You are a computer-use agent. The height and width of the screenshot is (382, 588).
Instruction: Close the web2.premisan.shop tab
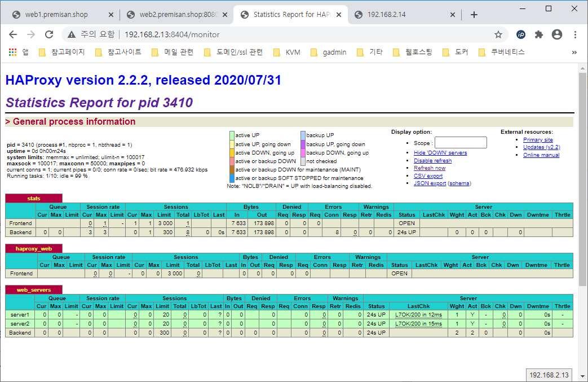[x=224, y=15]
